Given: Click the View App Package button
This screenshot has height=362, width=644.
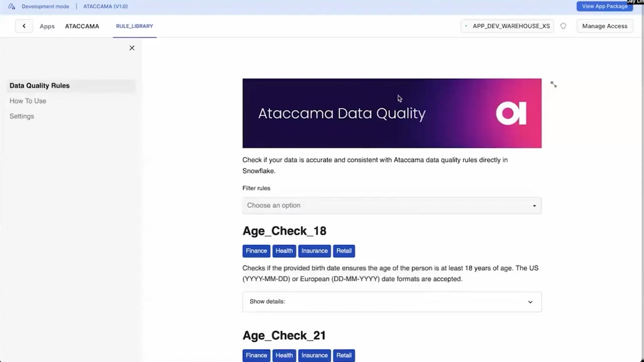Looking at the screenshot, I should point(604,6).
